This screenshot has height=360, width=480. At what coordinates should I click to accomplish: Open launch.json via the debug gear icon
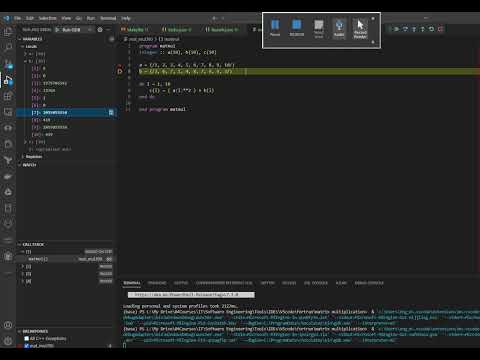click(100, 30)
